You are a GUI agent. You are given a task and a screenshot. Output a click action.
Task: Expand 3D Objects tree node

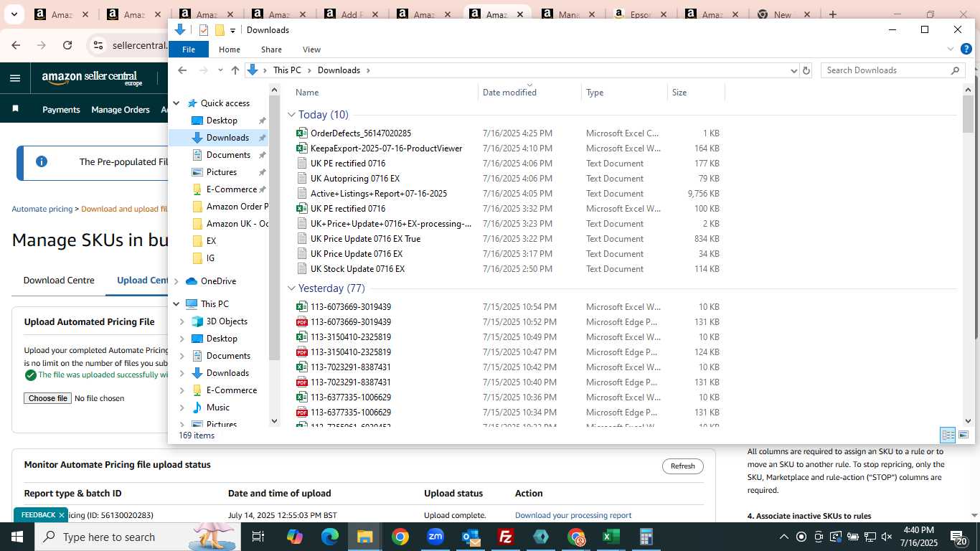click(x=182, y=321)
